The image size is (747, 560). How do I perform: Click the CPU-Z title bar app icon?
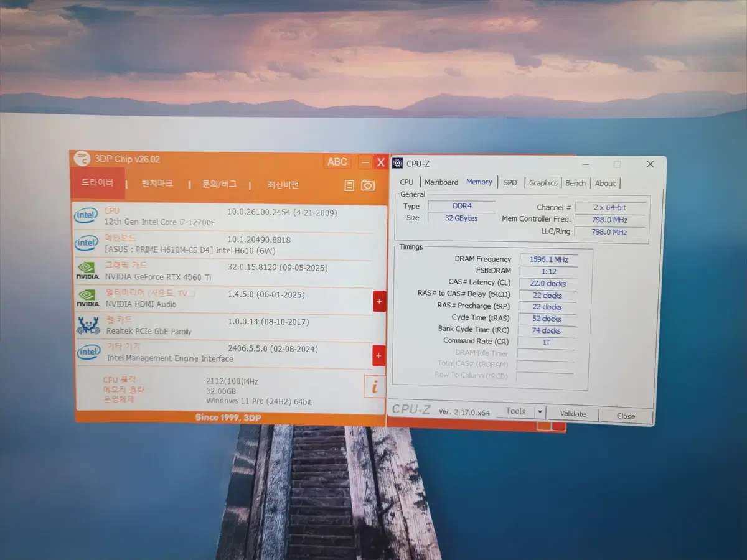pos(398,163)
